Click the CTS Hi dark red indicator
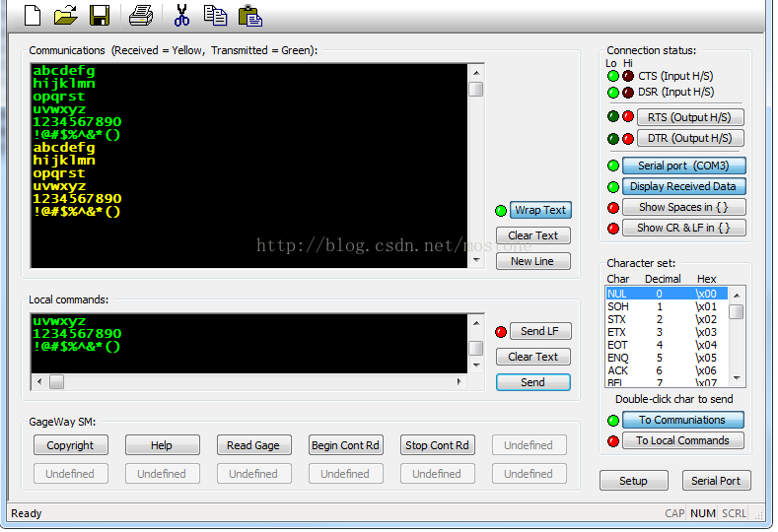The image size is (778, 532). tap(628, 76)
